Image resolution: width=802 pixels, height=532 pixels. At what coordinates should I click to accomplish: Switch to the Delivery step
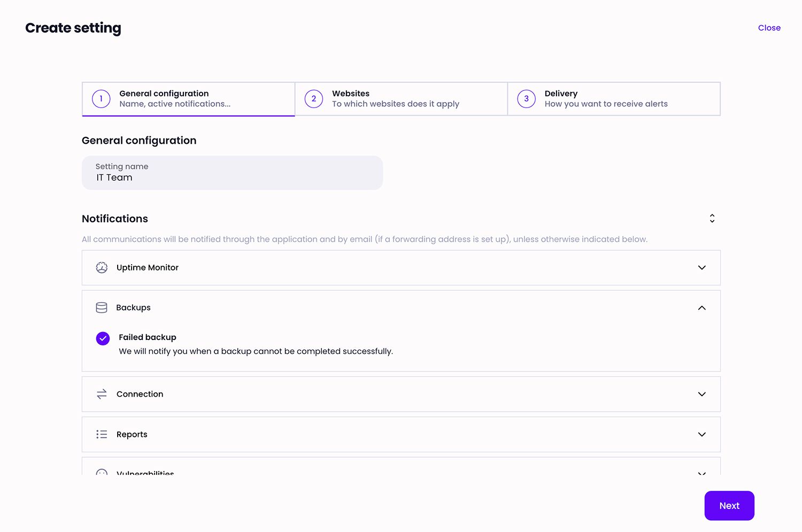[614, 98]
